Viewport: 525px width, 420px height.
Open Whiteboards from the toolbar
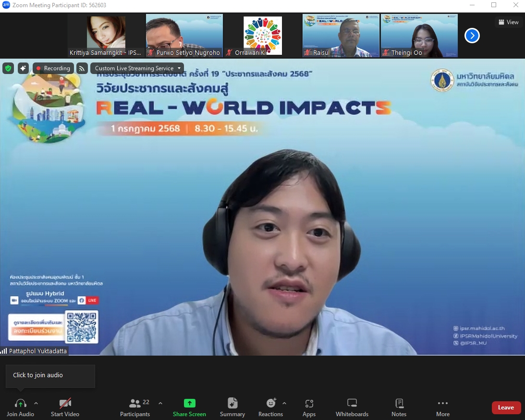[352, 408]
